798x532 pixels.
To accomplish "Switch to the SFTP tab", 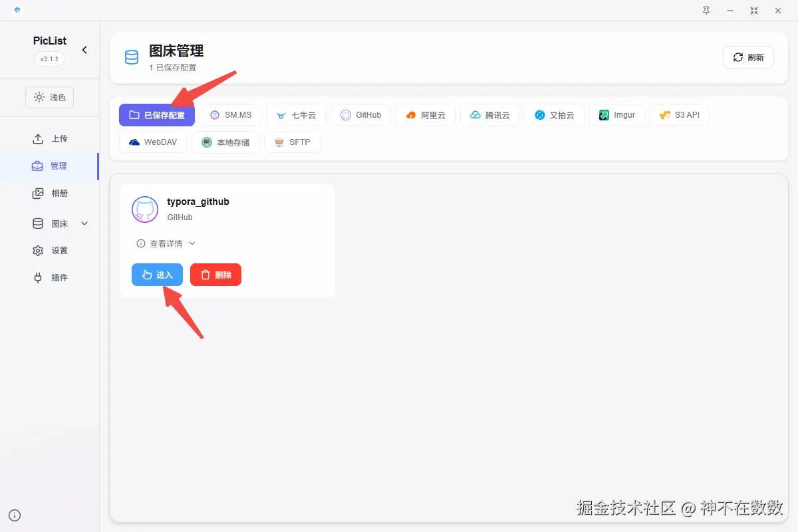I will pyautogui.click(x=292, y=142).
